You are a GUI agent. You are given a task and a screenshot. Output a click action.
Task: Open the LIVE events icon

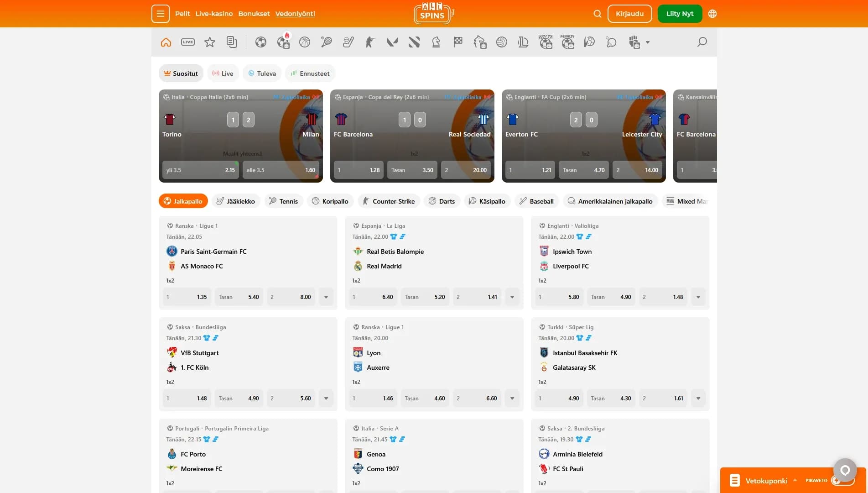(x=188, y=42)
